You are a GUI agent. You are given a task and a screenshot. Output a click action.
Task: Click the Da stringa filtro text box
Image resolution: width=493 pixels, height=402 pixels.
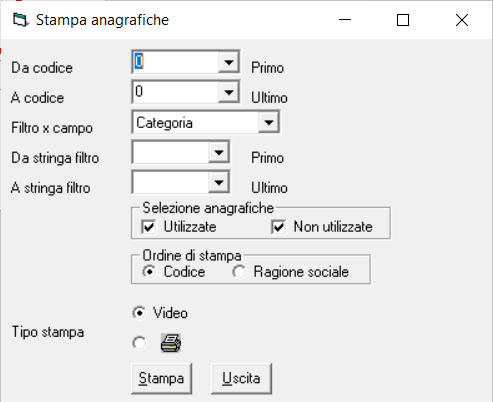click(x=171, y=152)
